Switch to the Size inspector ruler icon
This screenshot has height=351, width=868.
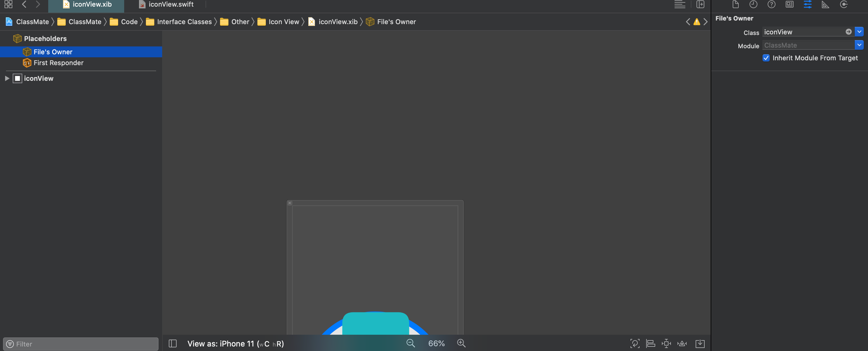point(825,5)
